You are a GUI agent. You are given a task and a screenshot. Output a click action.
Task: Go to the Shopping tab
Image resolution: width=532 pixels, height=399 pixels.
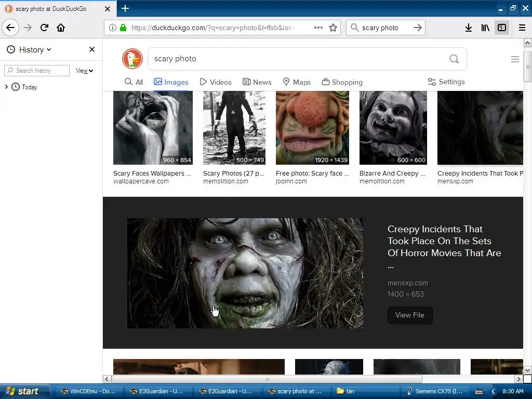[342, 82]
